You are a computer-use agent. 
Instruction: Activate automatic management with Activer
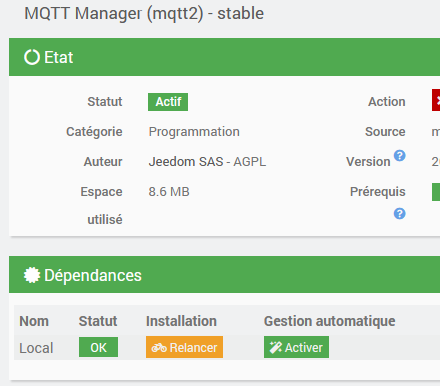click(x=296, y=347)
